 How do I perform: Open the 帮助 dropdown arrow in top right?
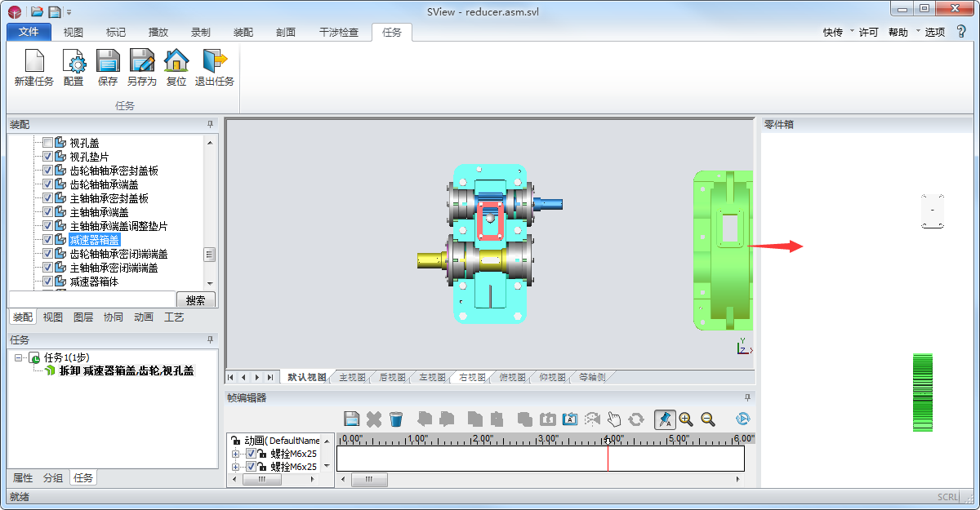coord(917,31)
